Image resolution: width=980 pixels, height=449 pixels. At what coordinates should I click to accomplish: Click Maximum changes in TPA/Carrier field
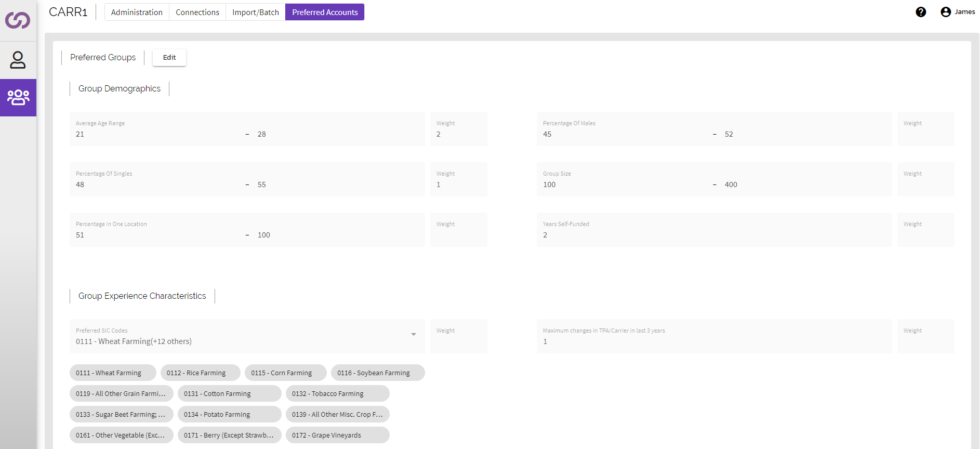(713, 341)
